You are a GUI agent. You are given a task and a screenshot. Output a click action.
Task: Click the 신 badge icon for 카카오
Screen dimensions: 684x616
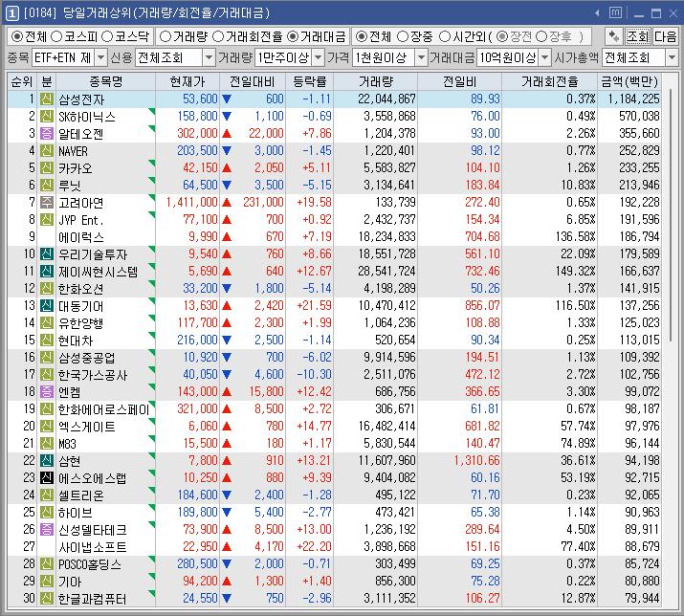(x=47, y=168)
